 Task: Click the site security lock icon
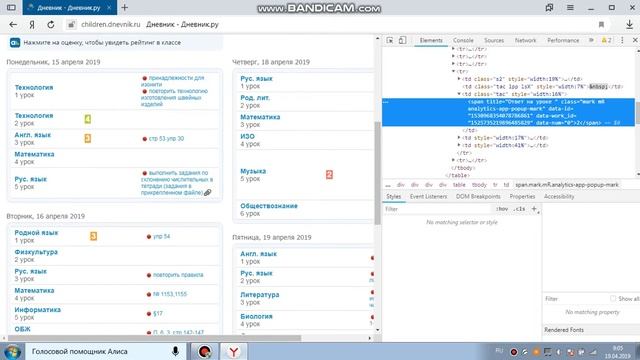pos(71,24)
